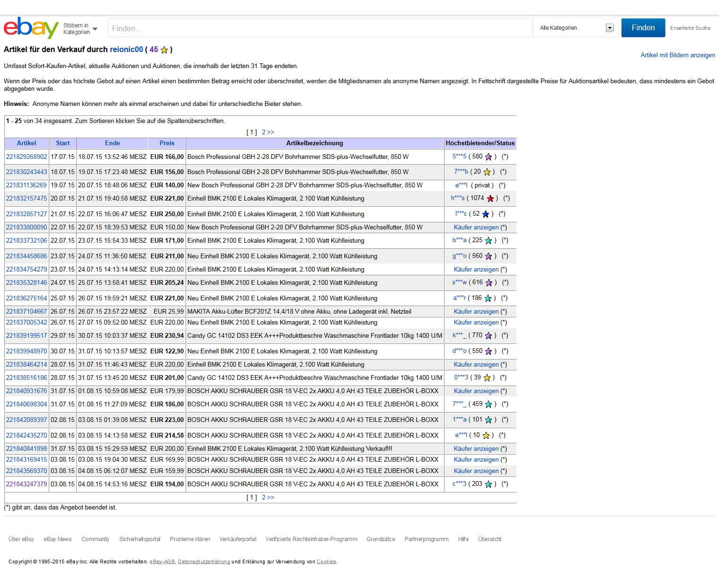Go to page 2 at bottom pagination
Viewport: 719px width, 588px height.
(268, 497)
